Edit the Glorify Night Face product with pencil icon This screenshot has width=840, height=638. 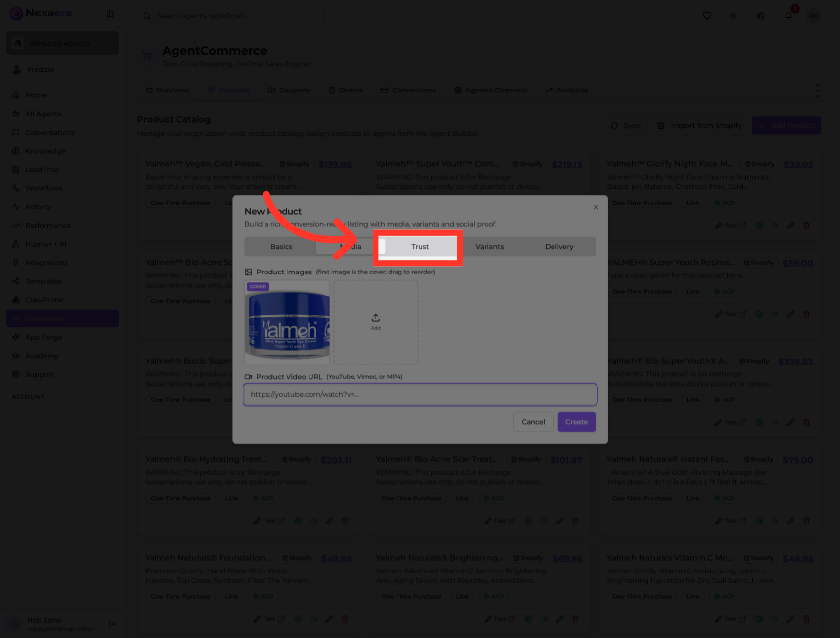click(791, 226)
